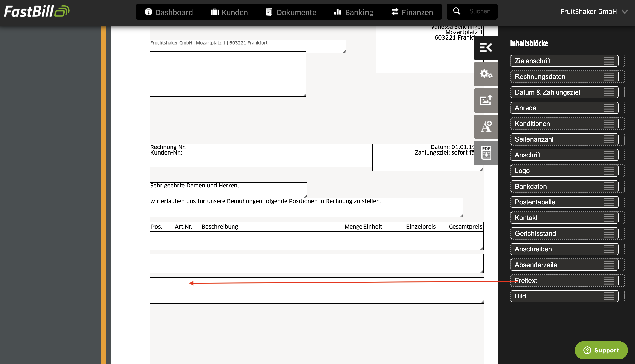Screen dimensions: 635x364
Task: Click drag handle icon on Postentabelle block
Action: point(609,202)
